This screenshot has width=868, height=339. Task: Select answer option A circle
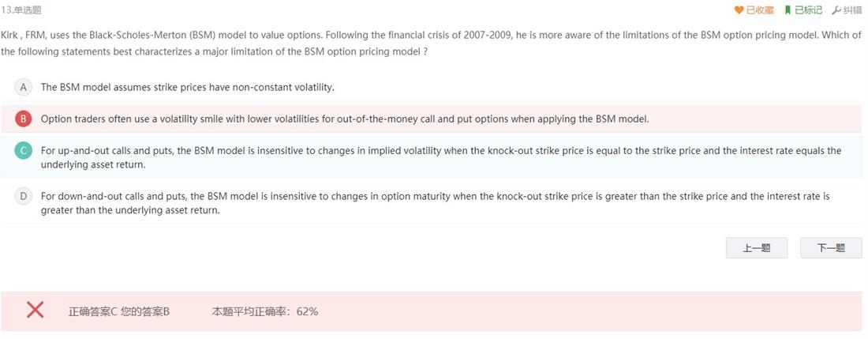[23, 88]
